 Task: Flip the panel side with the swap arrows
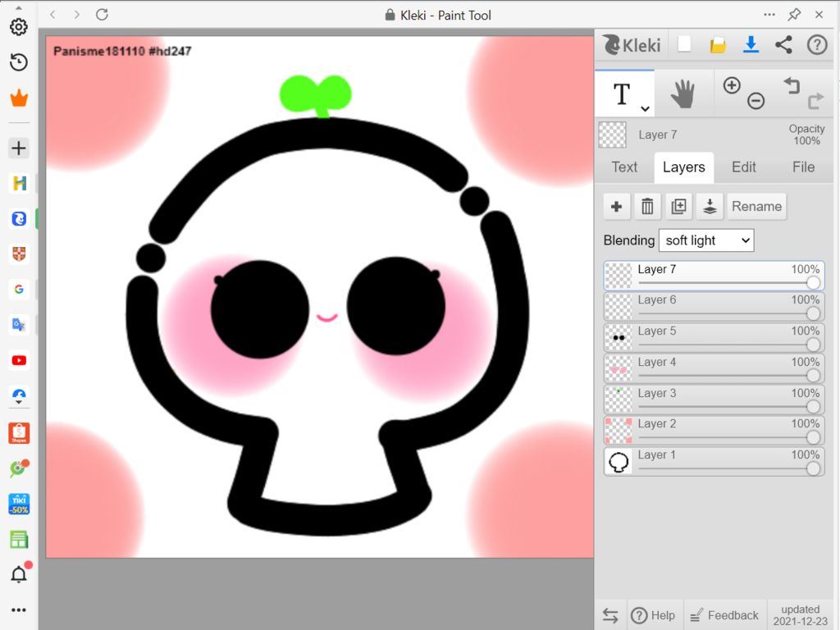tap(610, 615)
